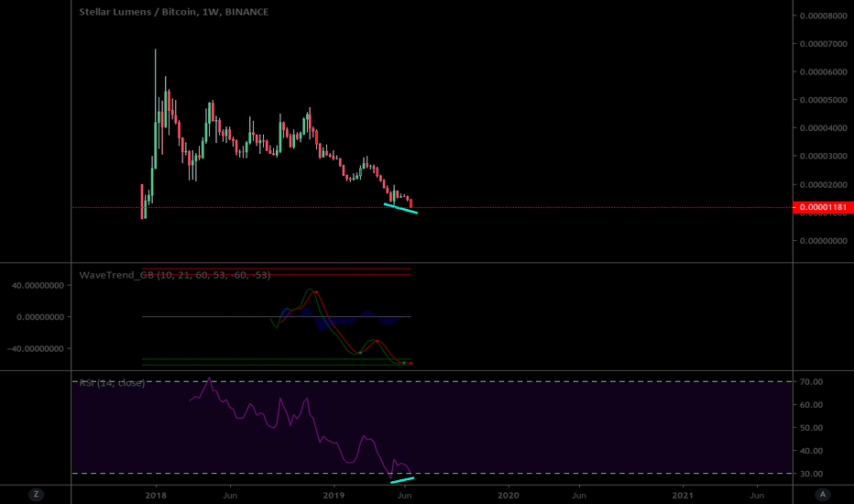
Task: Click the 0.00005000 price axis label
Action: (x=823, y=100)
